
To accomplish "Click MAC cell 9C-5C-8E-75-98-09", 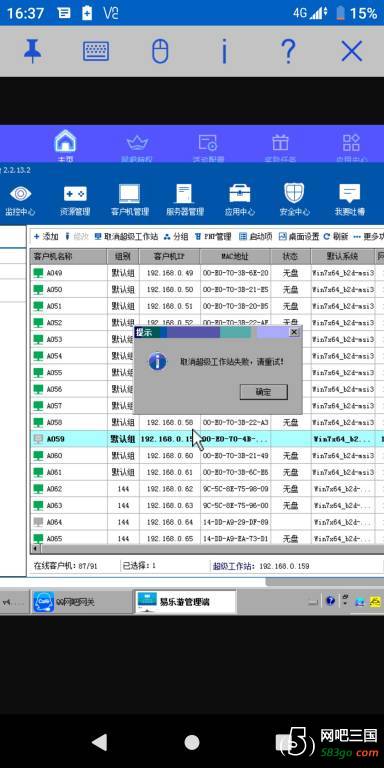I will (235, 489).
